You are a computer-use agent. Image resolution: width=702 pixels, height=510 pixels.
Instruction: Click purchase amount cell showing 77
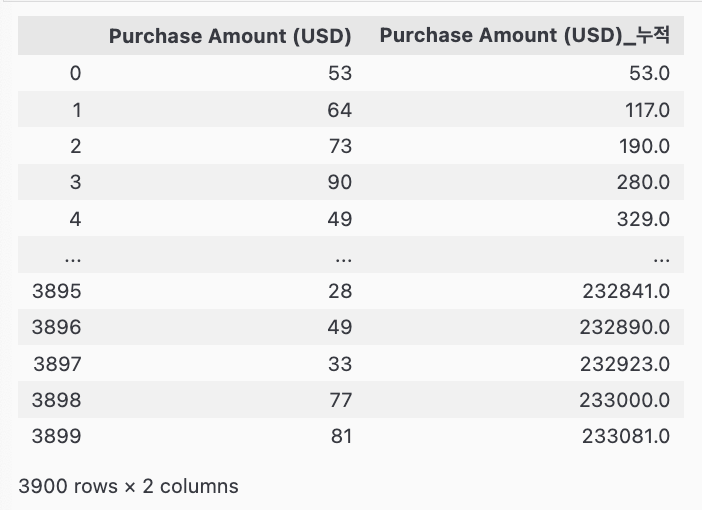[x=339, y=400]
